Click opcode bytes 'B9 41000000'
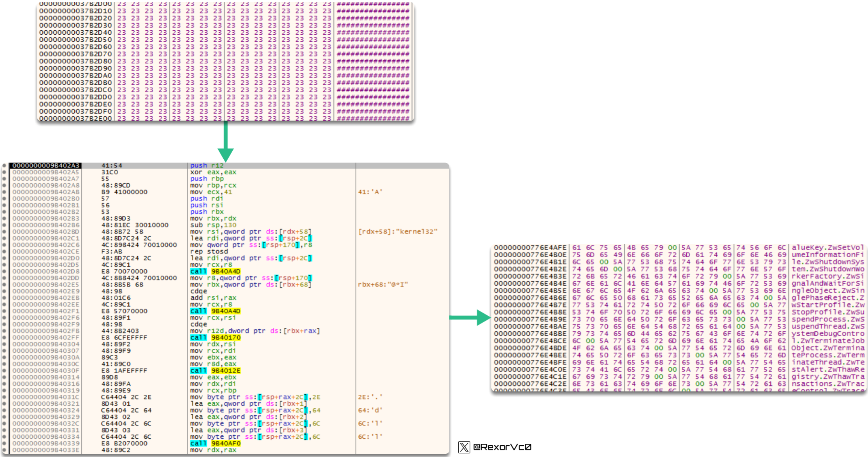The width and height of the screenshot is (868, 457). pos(125,192)
